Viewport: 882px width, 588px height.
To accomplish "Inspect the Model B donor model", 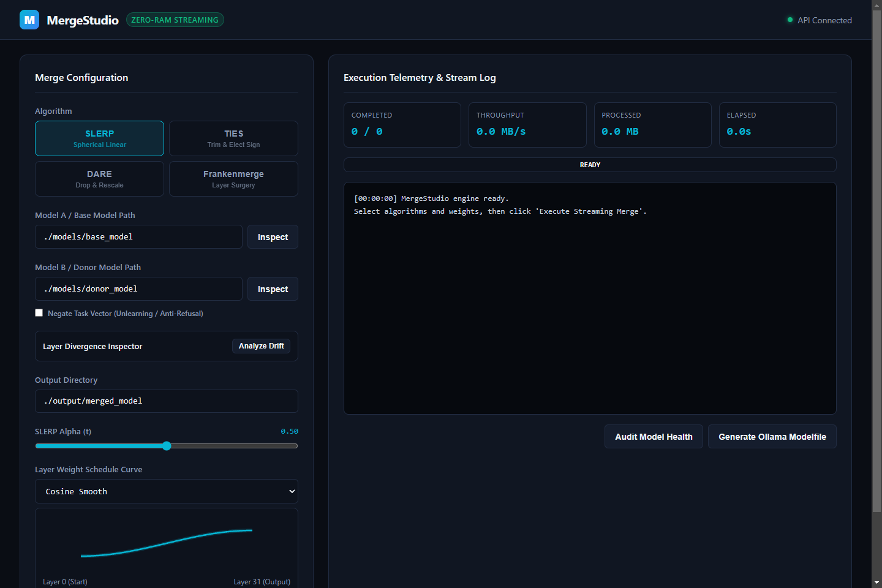I will click(x=273, y=289).
